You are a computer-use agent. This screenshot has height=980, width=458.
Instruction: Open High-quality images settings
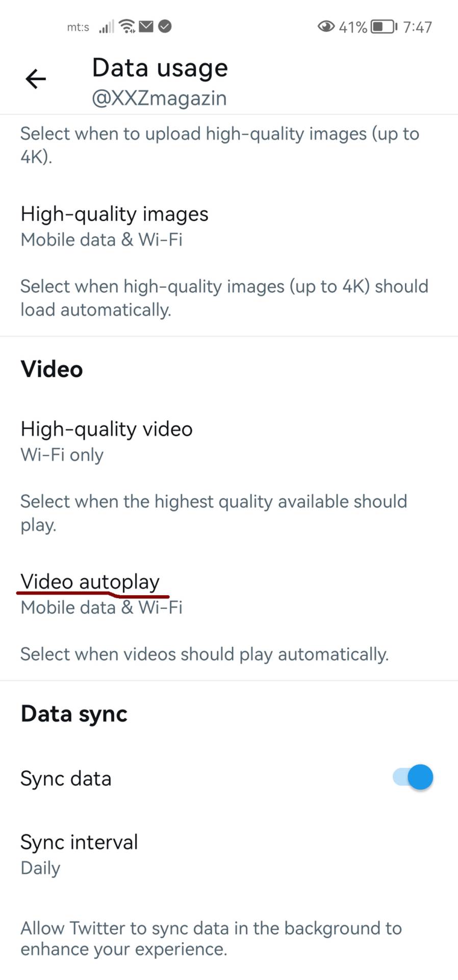click(x=114, y=225)
